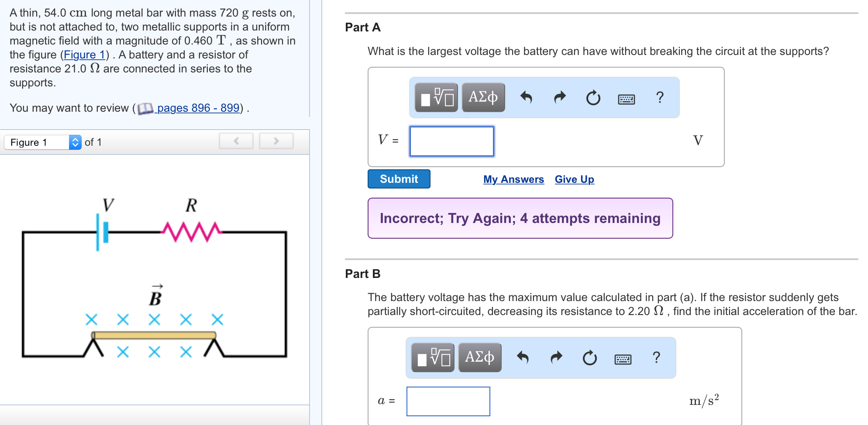Open the Figure 1 selector dropdown
This screenshot has height=425, width=868.
coord(43,142)
